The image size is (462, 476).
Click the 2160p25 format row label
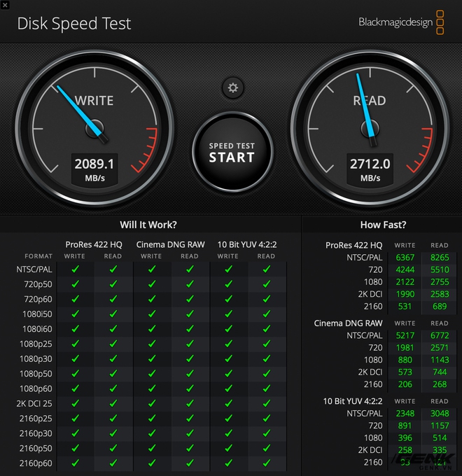(36, 419)
